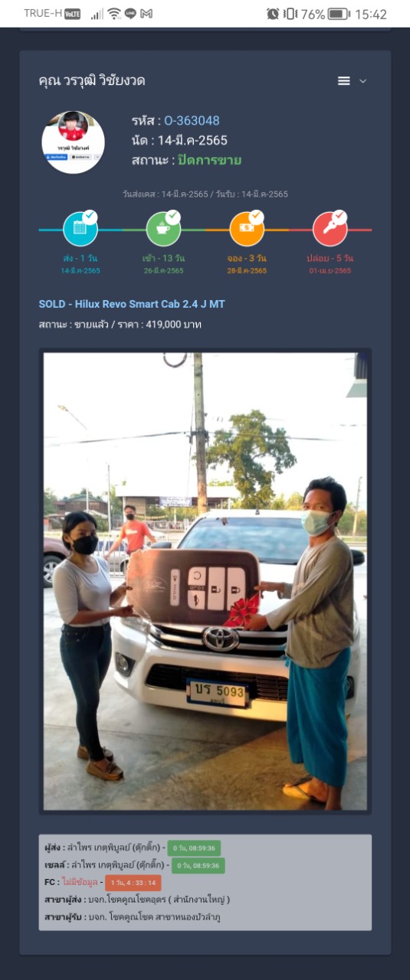This screenshot has height=980, width=410.
Task: Click green time badge beside ผู้ส่ง
Action: pyautogui.click(x=194, y=848)
